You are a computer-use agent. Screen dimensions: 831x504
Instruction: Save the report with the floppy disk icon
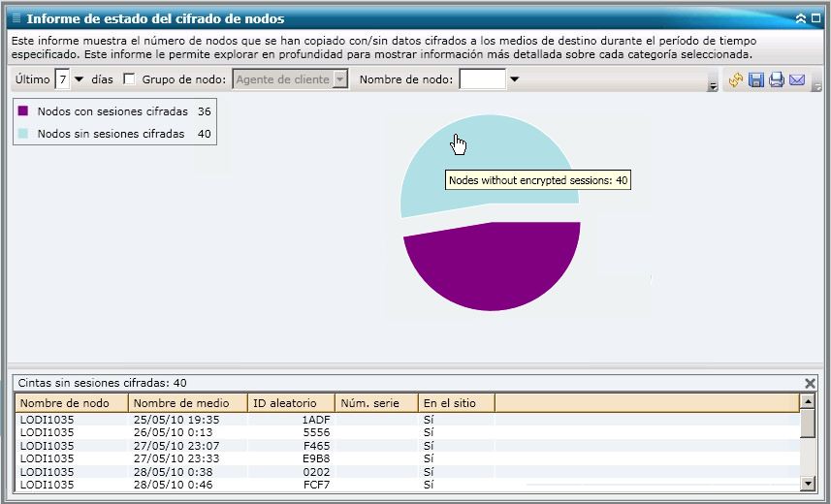pyautogui.click(x=756, y=80)
